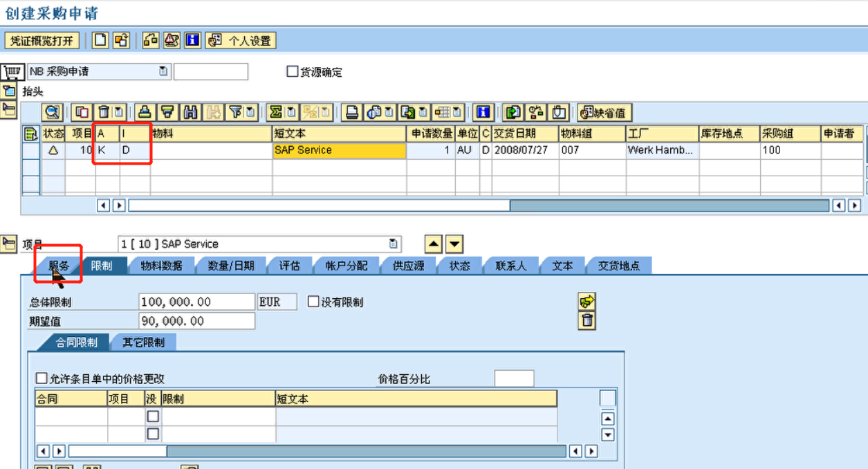Click the assign source of supply icon

(x=513, y=112)
